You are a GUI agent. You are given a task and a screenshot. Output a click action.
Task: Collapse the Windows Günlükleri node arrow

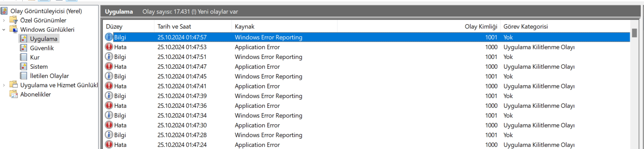[4, 30]
